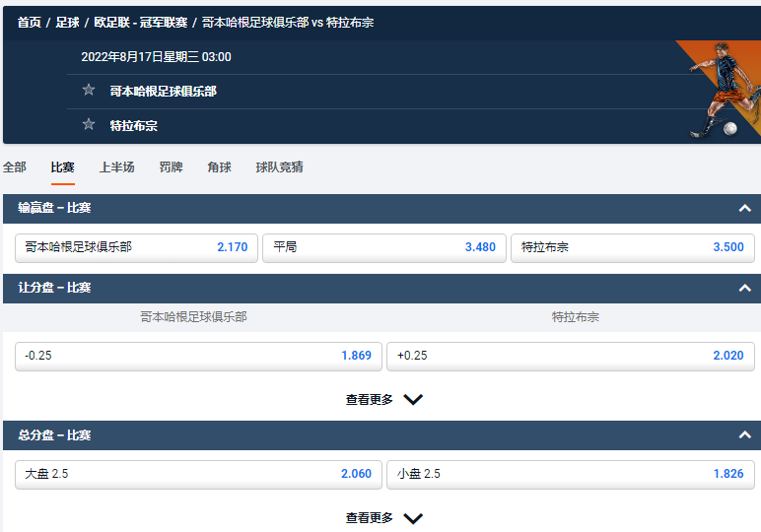Collapse the 让分盘 – 比赛 section
Screen dimensions: 761x532
(x=744, y=288)
